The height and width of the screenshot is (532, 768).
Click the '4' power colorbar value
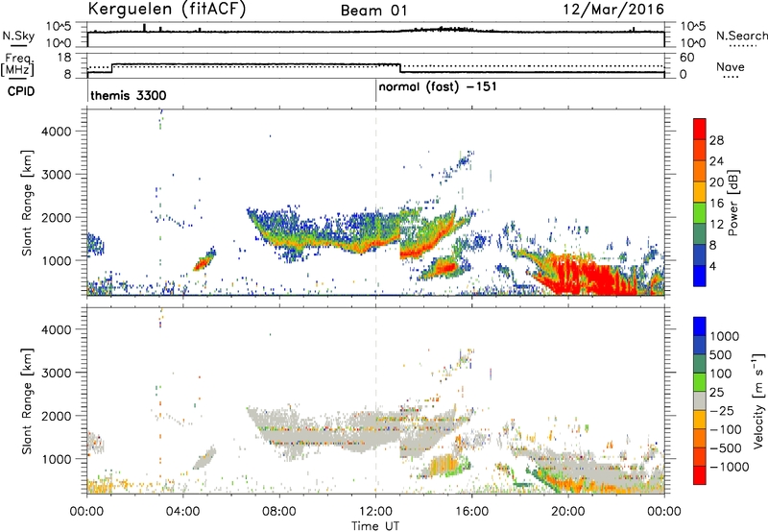pyautogui.click(x=713, y=266)
